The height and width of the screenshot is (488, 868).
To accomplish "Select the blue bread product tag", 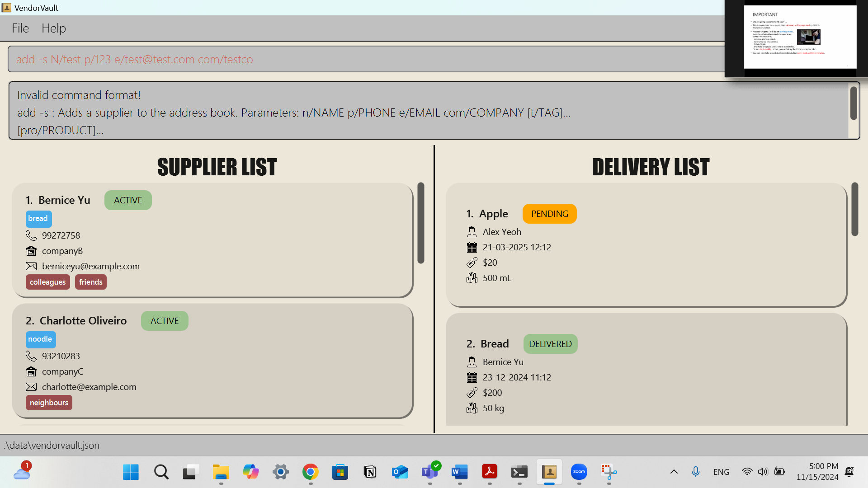I will 38,219.
